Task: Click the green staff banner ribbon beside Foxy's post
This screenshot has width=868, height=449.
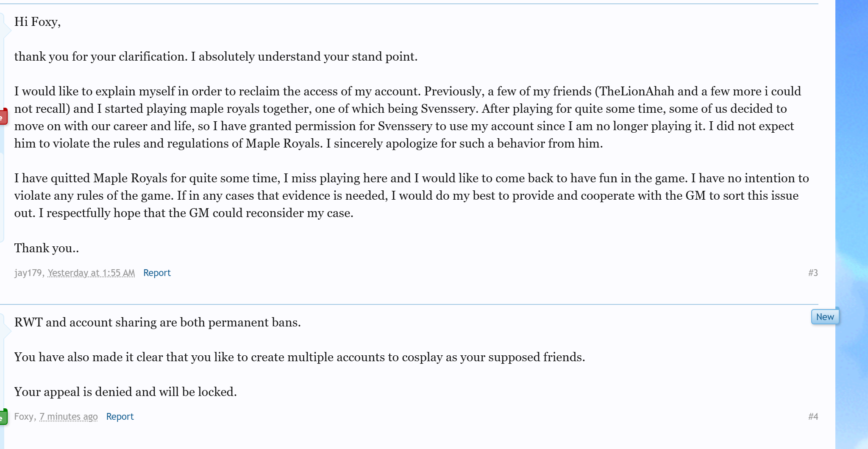Action: [x=3, y=416]
